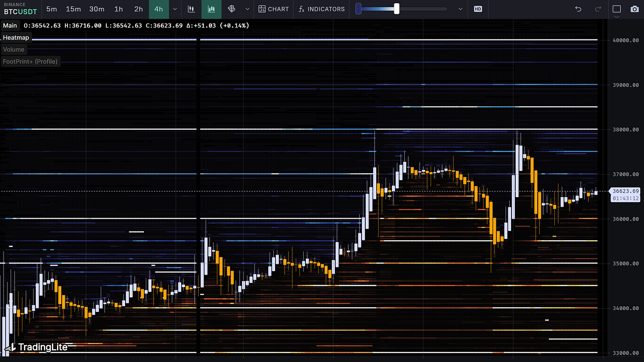Click the 40000.00 price axis label
644x362 pixels.
(626, 40)
